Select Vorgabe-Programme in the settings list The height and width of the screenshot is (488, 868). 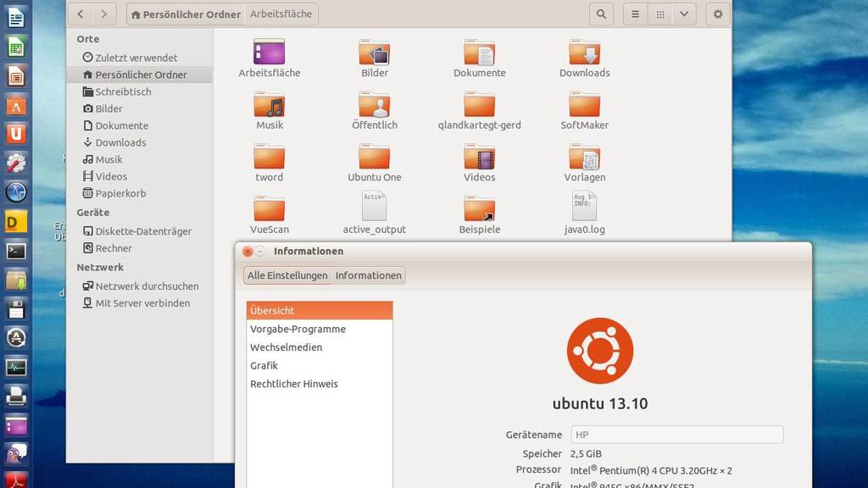coord(298,329)
